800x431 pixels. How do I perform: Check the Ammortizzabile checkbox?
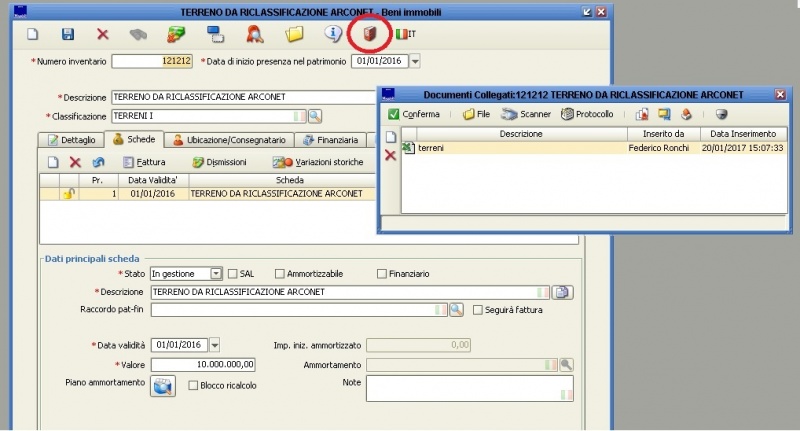279,273
